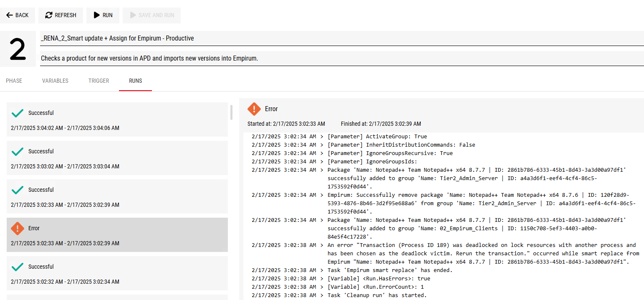
Task: Click the RUN button
Action: tap(103, 15)
